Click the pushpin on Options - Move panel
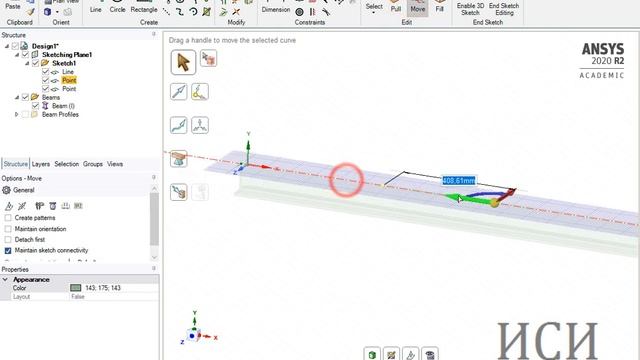This screenshot has width=640, height=360. click(154, 178)
